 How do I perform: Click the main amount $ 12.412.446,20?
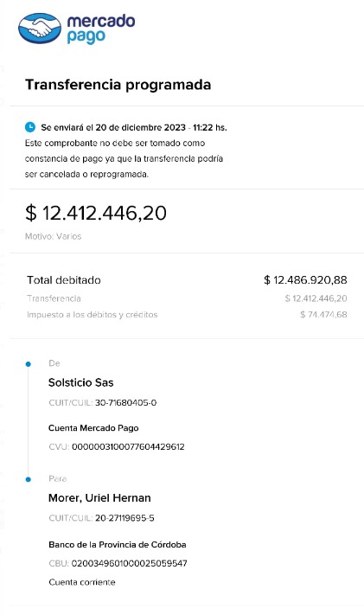click(96, 213)
